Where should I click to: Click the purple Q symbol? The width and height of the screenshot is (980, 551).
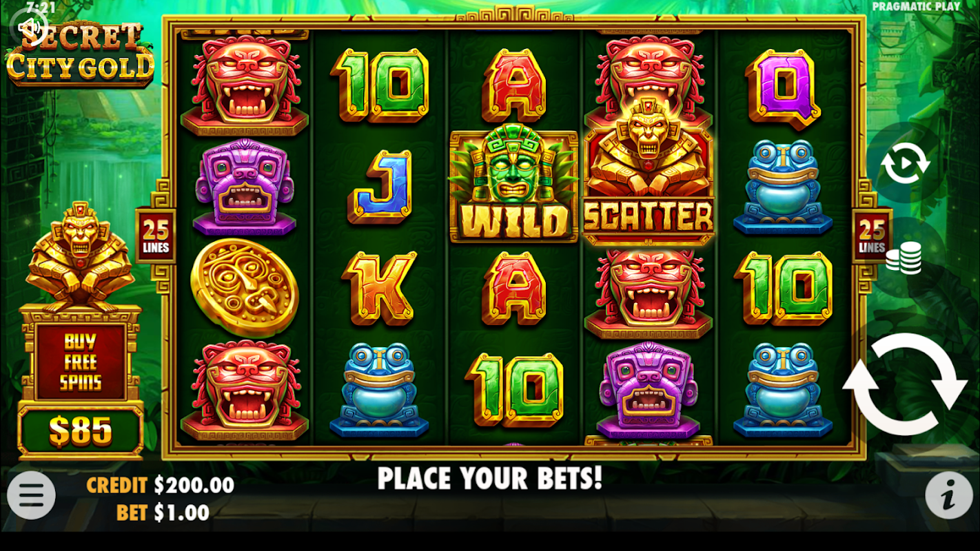tap(783, 89)
